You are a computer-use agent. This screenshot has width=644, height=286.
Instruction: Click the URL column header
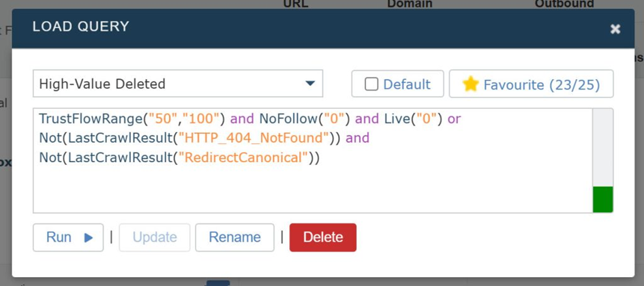[x=296, y=4]
